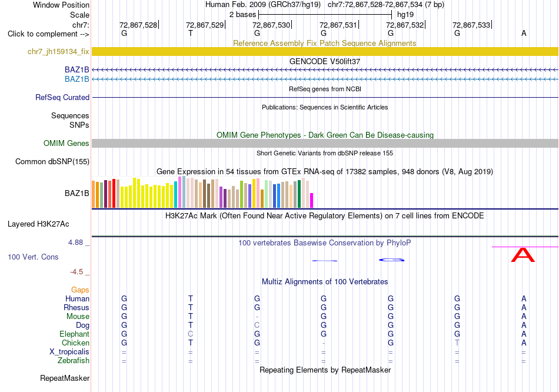This screenshot has width=559, height=392.
Task: Click 'Multiz Alignments of 100 Vertebrates' title
Action: (x=325, y=281)
